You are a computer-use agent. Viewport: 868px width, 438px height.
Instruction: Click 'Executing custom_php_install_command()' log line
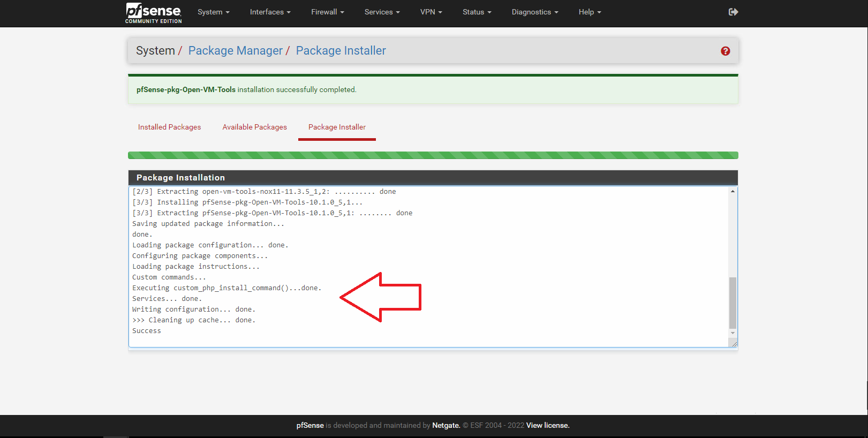click(227, 288)
